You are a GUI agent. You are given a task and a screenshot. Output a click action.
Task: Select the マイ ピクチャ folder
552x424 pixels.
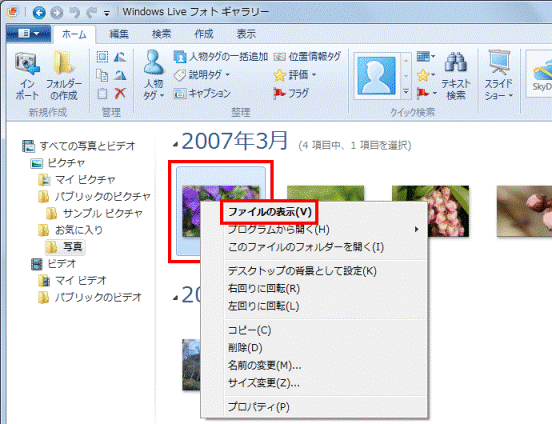pos(76,180)
